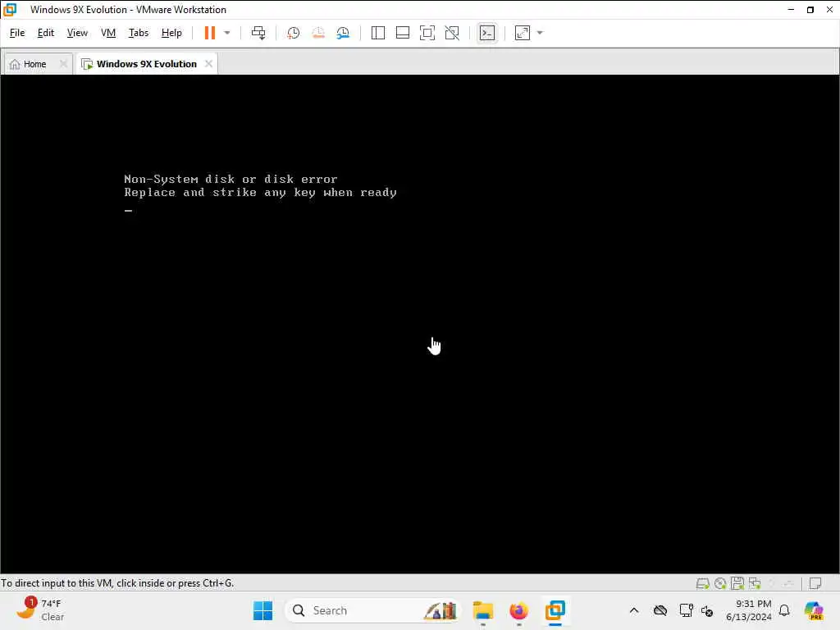This screenshot has height=630, width=840.
Task: Click the floppy drive status icon
Action: click(737, 583)
